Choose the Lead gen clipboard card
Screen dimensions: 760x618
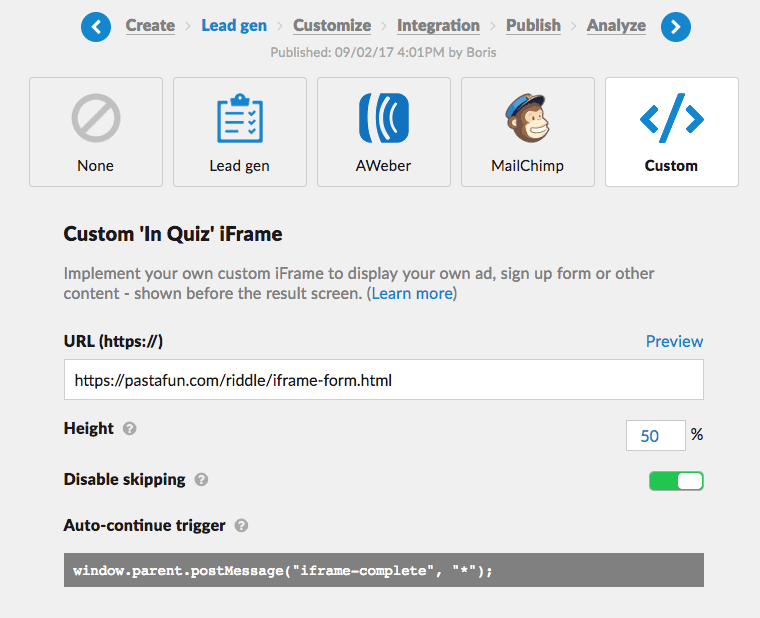click(x=240, y=132)
